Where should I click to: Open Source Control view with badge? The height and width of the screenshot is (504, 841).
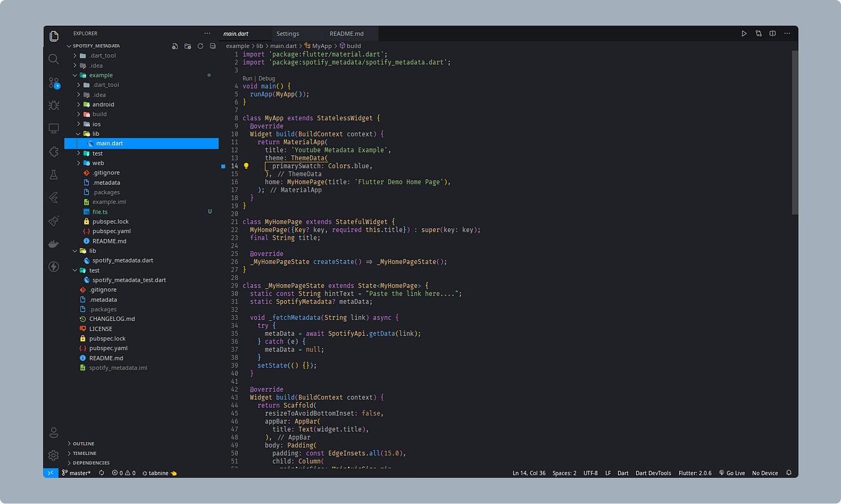[54, 83]
